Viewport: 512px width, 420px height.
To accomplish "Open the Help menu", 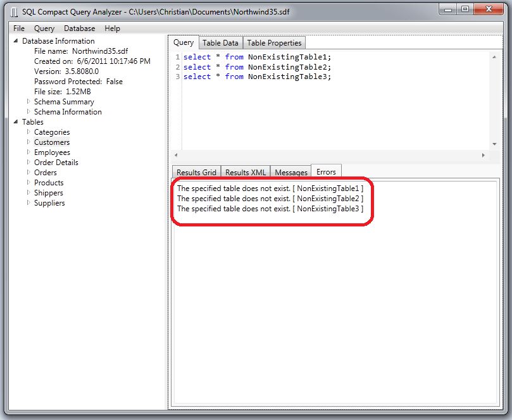I will click(x=112, y=28).
